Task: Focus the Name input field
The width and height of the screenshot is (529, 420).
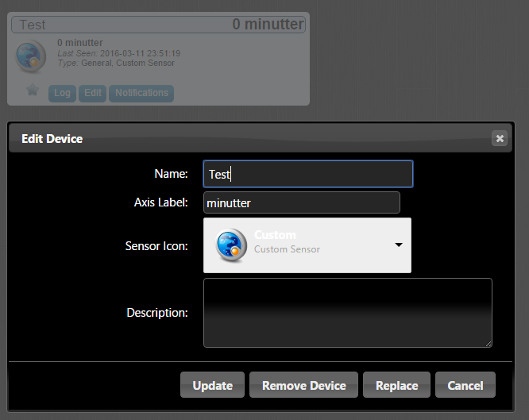Action: click(x=308, y=174)
